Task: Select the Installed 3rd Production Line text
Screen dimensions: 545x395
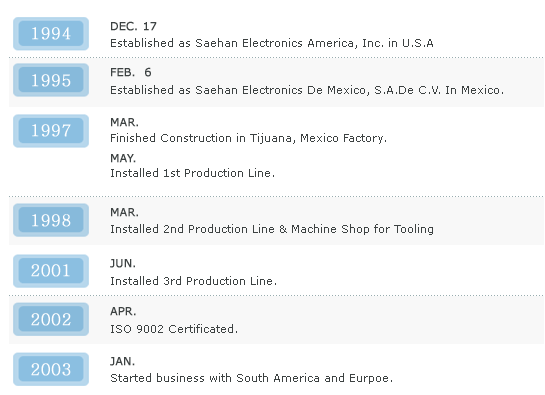Action: coord(194,281)
